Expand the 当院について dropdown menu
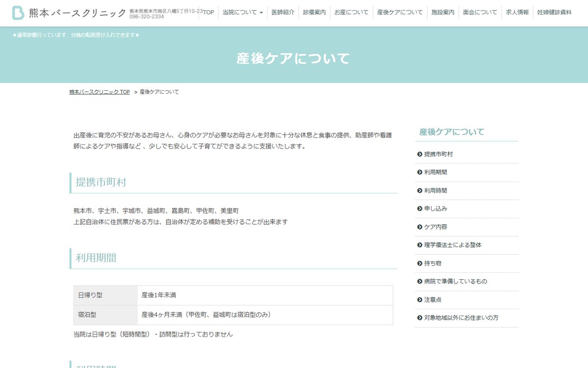 243,12
